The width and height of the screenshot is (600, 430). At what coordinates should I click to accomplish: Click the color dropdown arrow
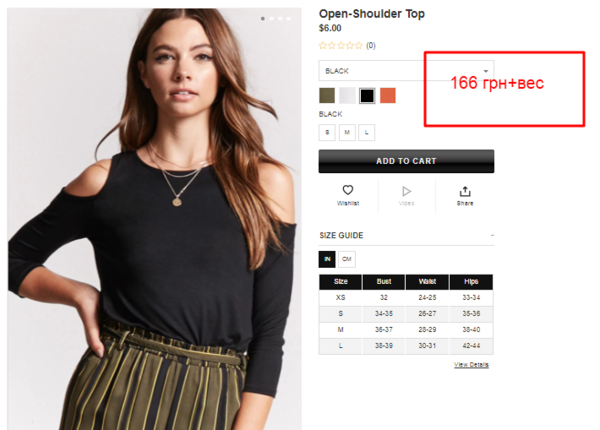coord(486,71)
